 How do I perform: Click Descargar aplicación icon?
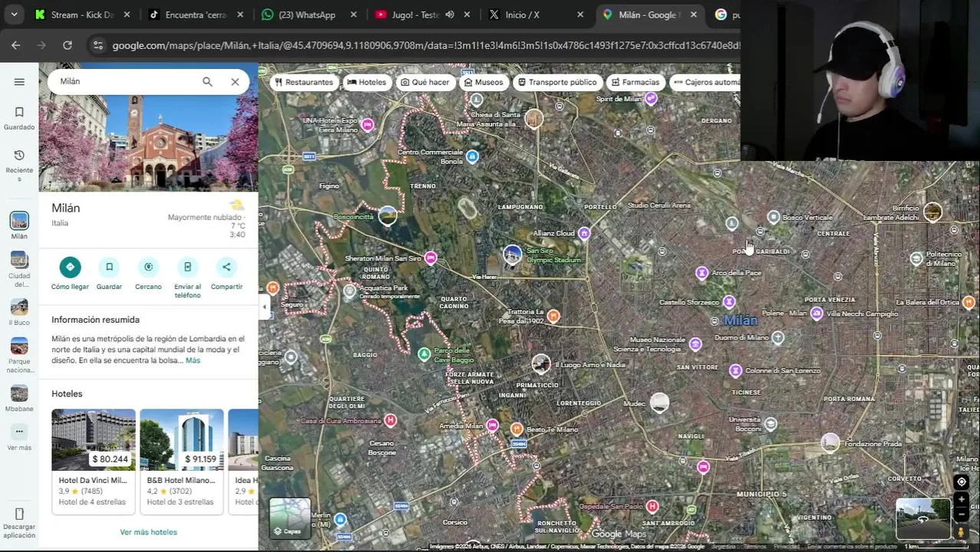19,514
